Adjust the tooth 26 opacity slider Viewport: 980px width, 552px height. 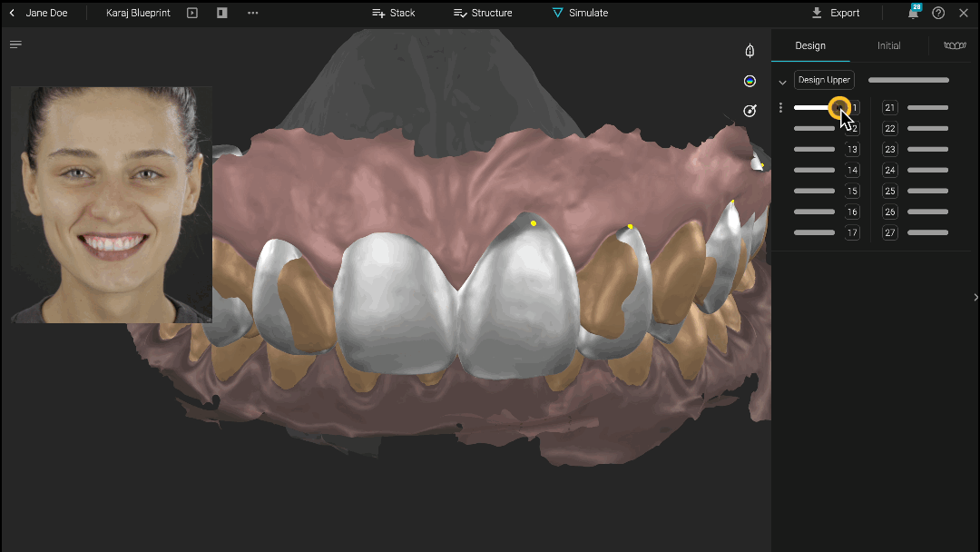(927, 212)
